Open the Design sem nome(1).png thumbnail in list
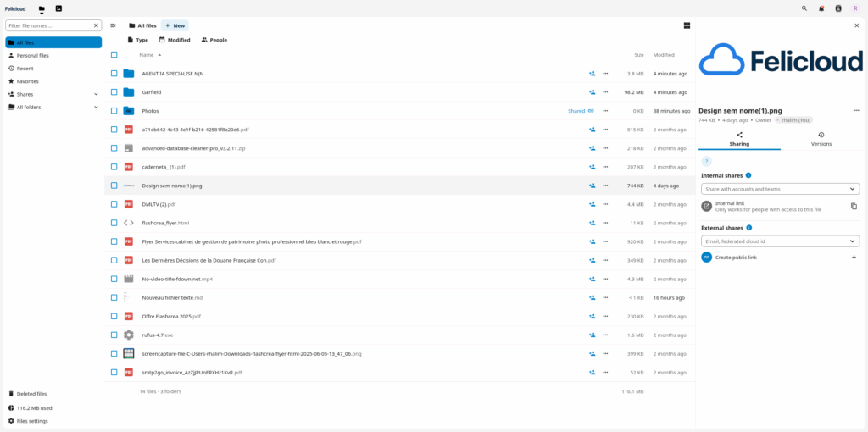Image resolution: width=868 pixels, height=432 pixels. (129, 186)
